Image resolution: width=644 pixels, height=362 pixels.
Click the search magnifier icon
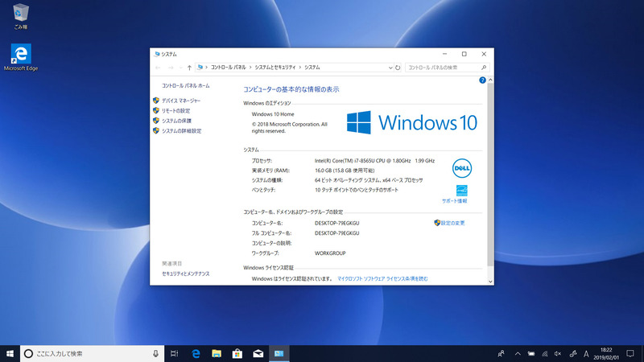pos(484,68)
